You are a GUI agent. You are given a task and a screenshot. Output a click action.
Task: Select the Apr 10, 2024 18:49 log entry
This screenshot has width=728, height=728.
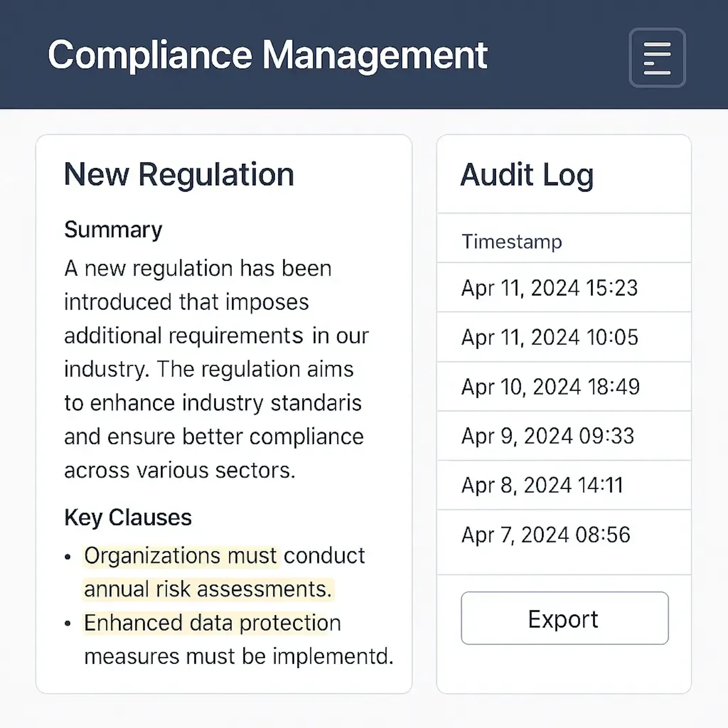(550, 387)
